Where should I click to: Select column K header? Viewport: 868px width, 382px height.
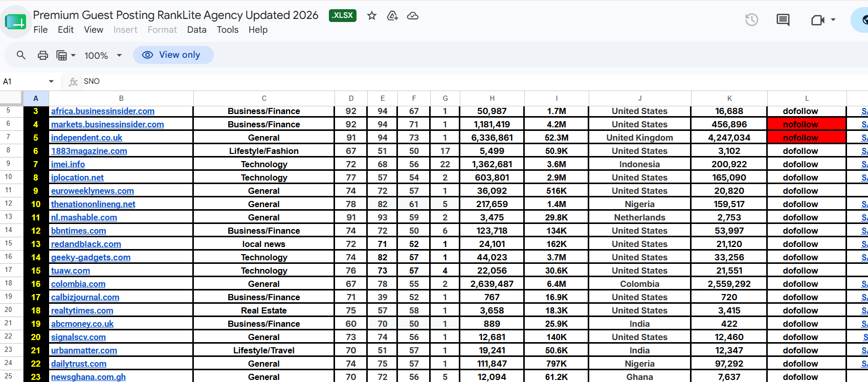(729, 98)
